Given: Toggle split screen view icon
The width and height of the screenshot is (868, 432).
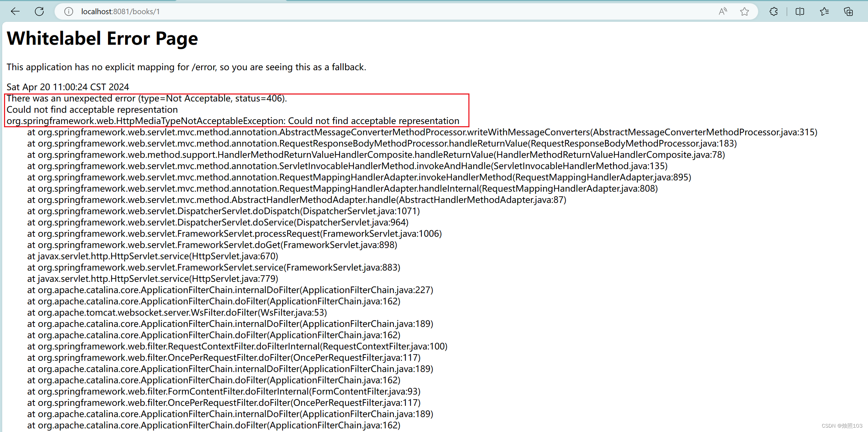Looking at the screenshot, I should pyautogui.click(x=800, y=12).
